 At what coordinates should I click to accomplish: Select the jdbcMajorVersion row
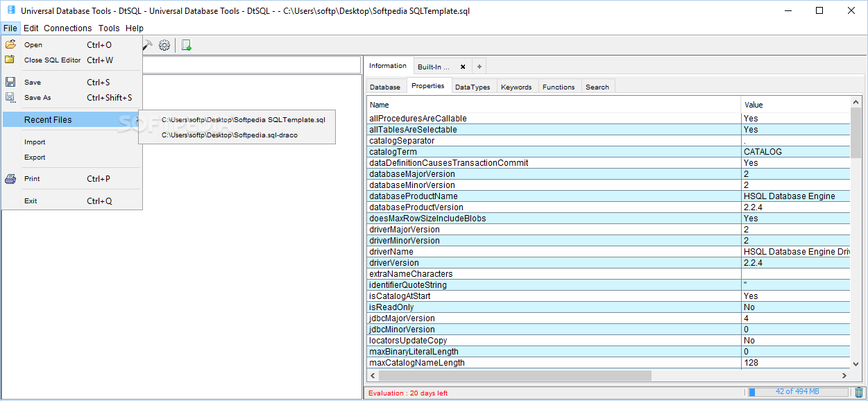tap(609, 318)
